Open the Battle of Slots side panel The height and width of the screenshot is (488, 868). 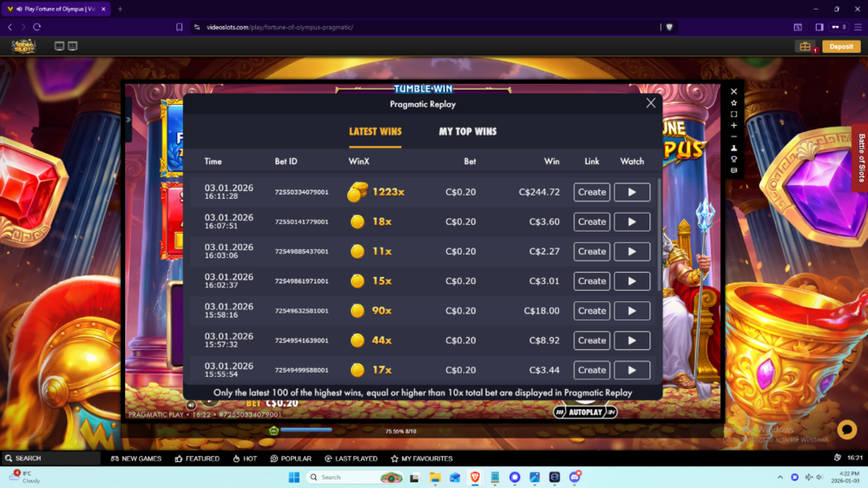click(x=860, y=157)
